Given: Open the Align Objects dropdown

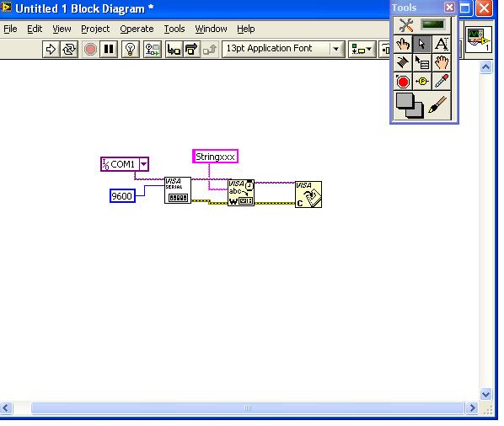Looking at the screenshot, I should pyautogui.click(x=362, y=49).
